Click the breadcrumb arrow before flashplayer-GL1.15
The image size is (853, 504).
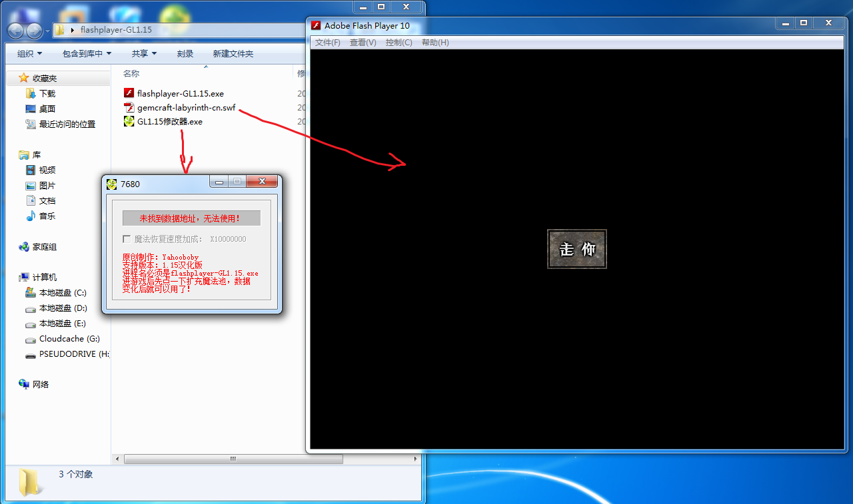pos(72,30)
